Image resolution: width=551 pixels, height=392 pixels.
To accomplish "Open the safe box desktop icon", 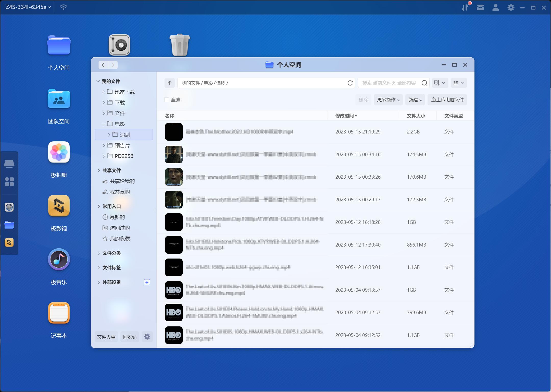I will pyautogui.click(x=119, y=45).
